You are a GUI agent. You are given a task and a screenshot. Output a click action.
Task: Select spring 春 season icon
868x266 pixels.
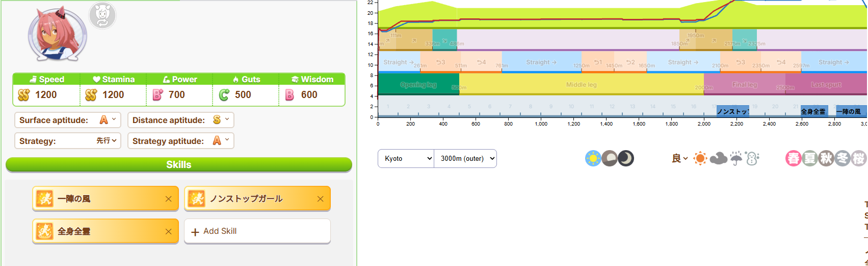[x=794, y=158]
